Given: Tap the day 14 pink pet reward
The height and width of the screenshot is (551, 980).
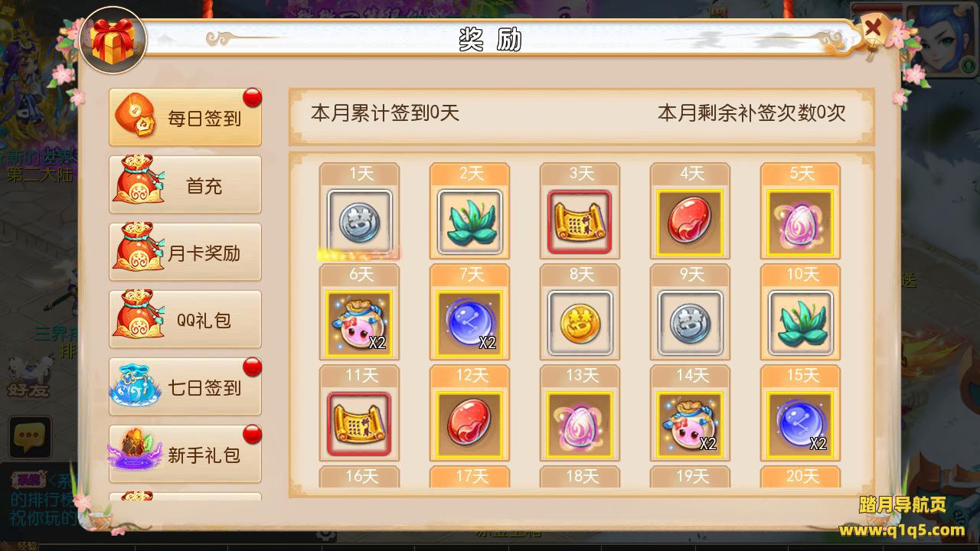Looking at the screenshot, I should 690,424.
